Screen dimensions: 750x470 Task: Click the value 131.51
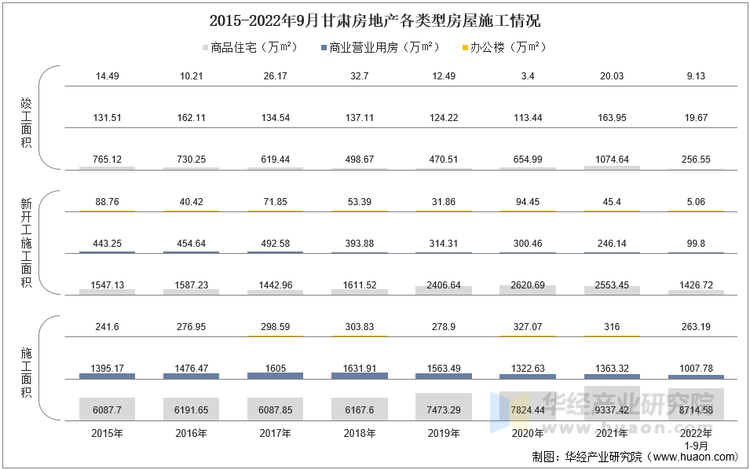(107, 118)
